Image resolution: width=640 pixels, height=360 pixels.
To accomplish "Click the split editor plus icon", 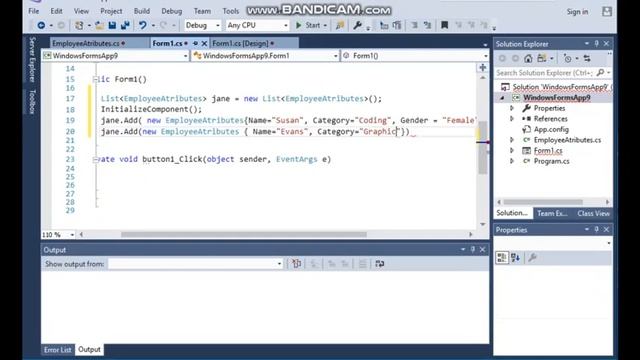I will point(482,68).
